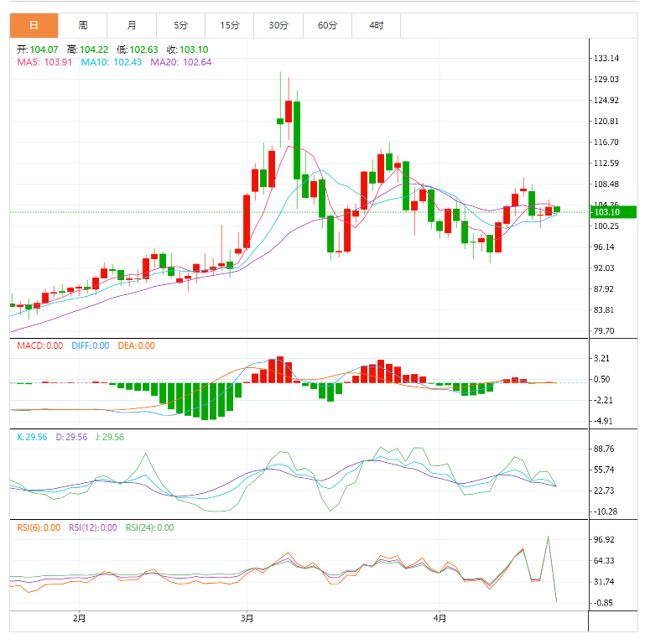Click the MA20: 102.64 indicator label
The width and height of the screenshot is (645, 644).
coord(181,62)
